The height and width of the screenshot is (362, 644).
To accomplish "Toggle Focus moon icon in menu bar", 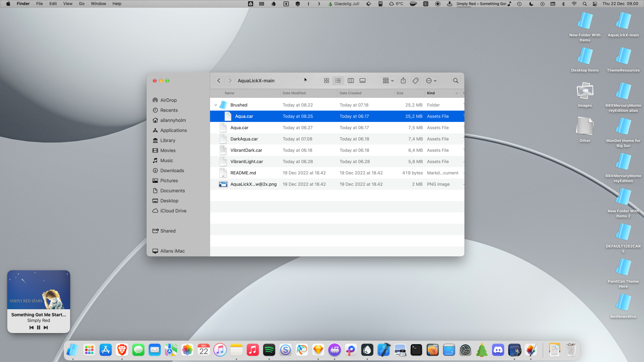I will 531,4.
